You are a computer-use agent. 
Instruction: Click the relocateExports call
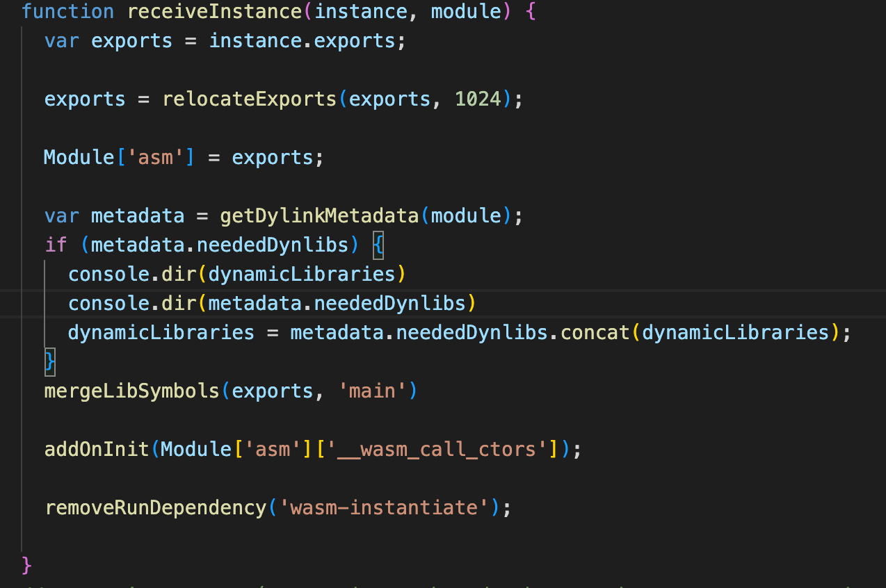[x=250, y=99]
